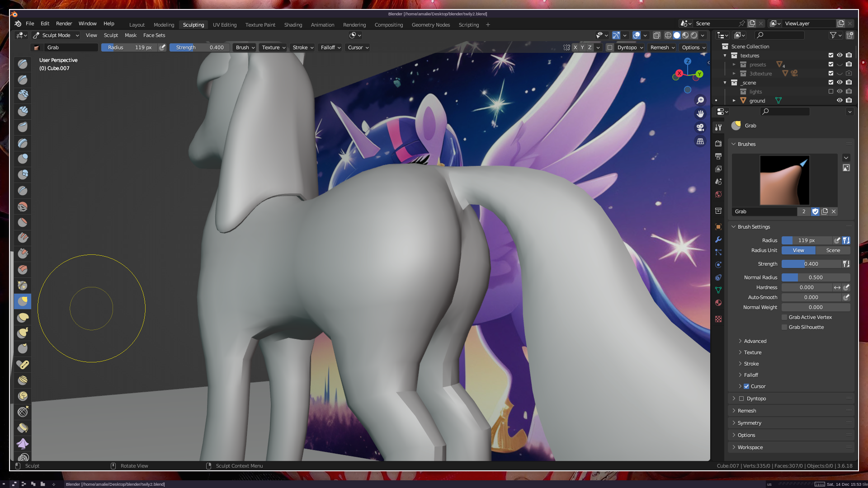Click the zoom magnifier viewport gizmo
The image size is (868, 488).
pyautogui.click(x=700, y=100)
